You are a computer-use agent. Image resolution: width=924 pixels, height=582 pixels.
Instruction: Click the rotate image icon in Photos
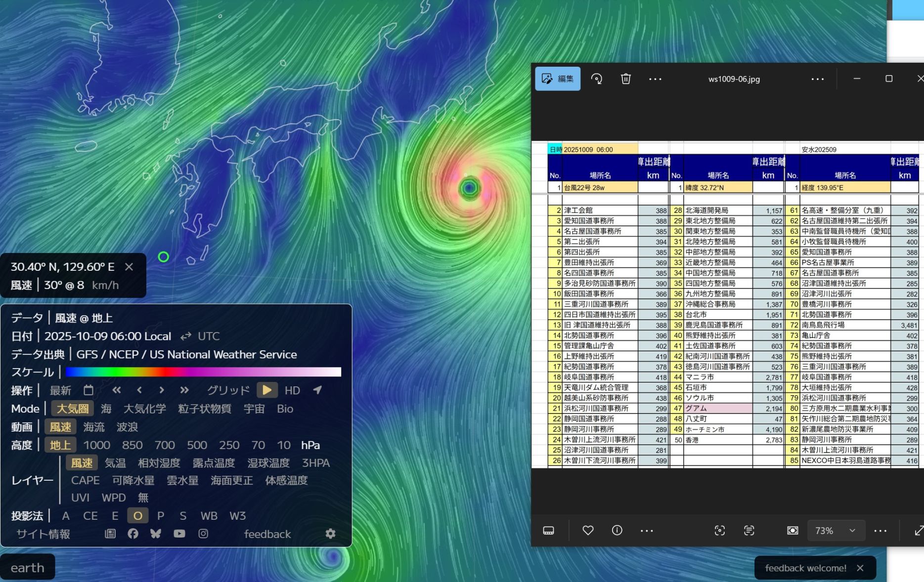(597, 79)
